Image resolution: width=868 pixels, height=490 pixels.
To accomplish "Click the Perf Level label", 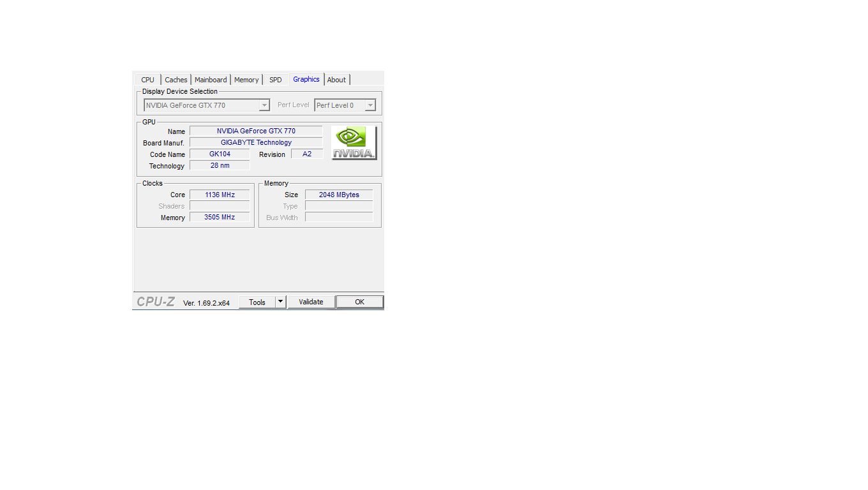I will (x=294, y=105).
